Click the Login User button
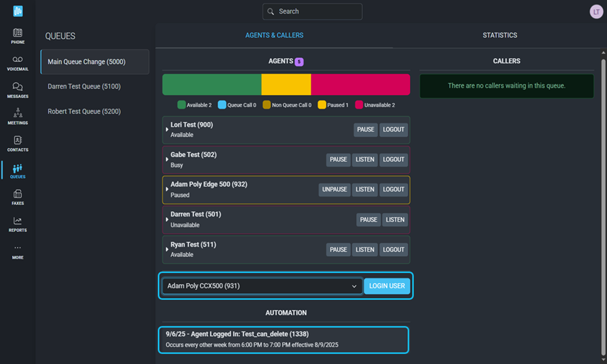This screenshot has width=607, height=364. tap(386, 286)
